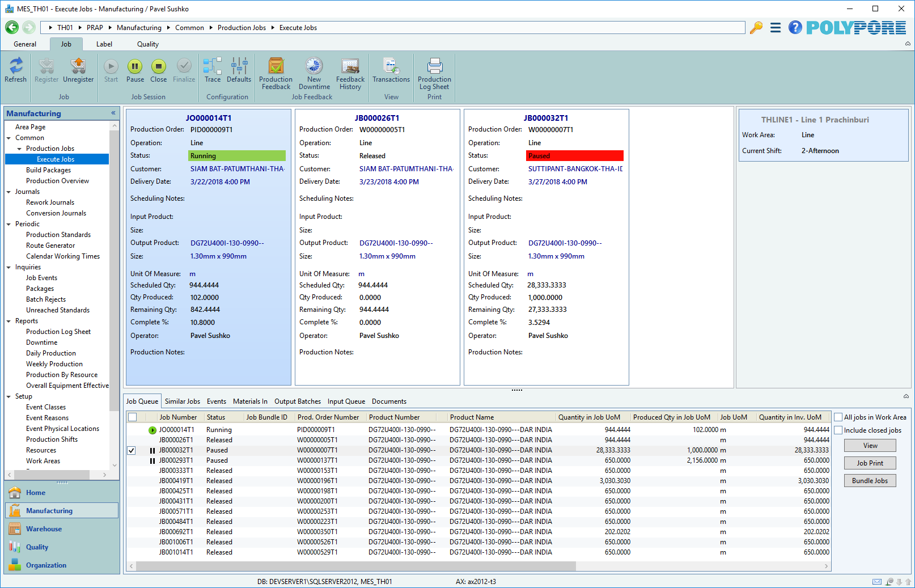Image resolution: width=915 pixels, height=588 pixels.
Task: Click the Job Print button
Action: click(x=870, y=463)
